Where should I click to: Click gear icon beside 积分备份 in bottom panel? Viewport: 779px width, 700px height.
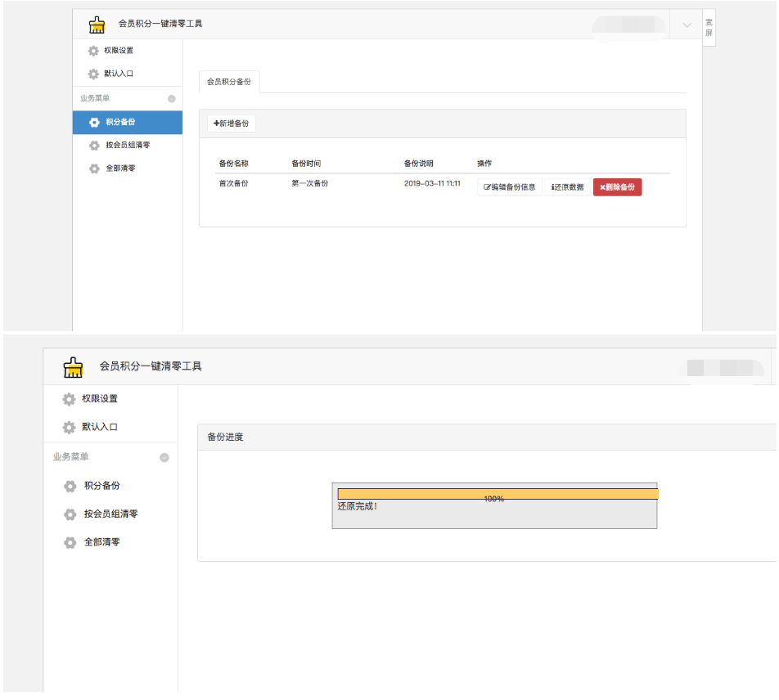point(70,486)
